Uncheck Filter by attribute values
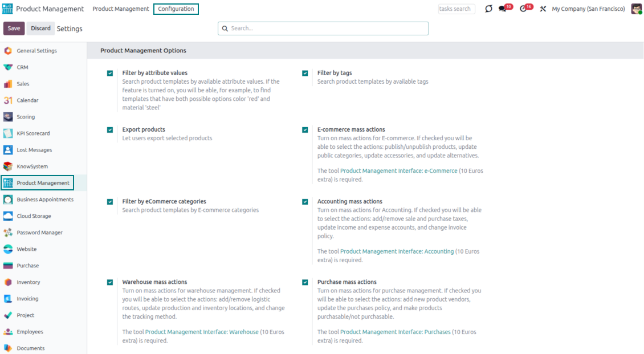644x354 pixels. 110,73
